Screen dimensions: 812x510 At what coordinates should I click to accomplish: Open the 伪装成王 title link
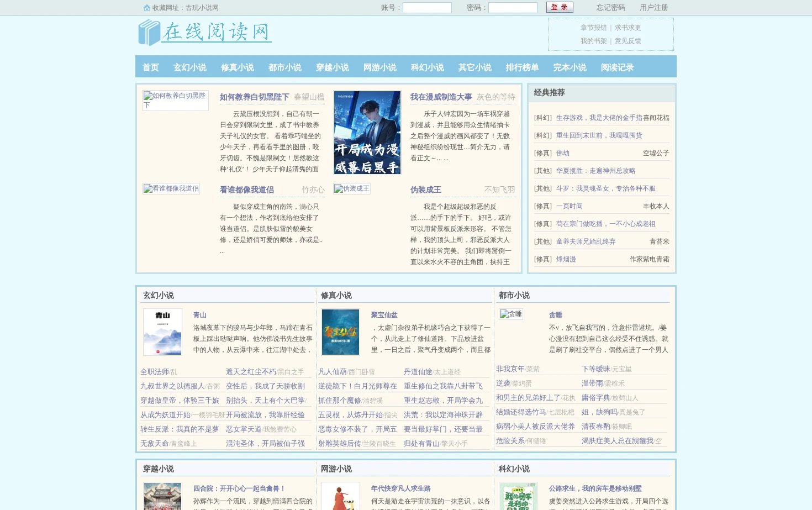(426, 190)
